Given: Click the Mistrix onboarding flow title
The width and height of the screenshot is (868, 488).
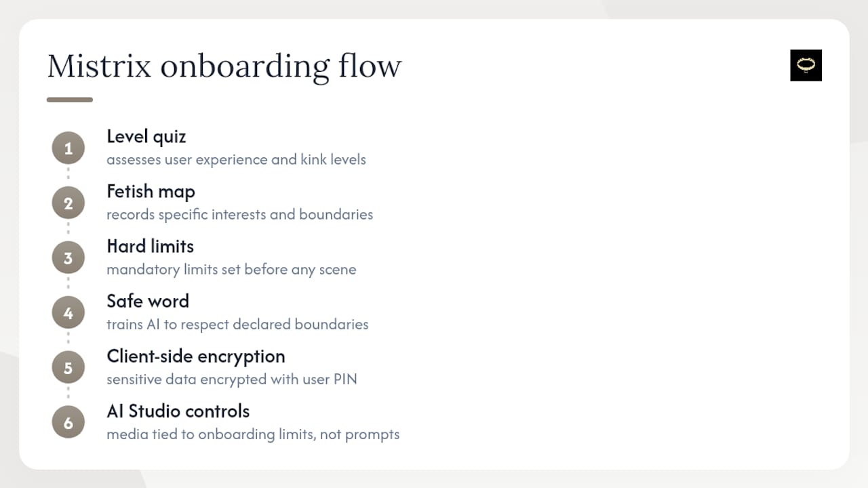Looking at the screenshot, I should pos(224,67).
